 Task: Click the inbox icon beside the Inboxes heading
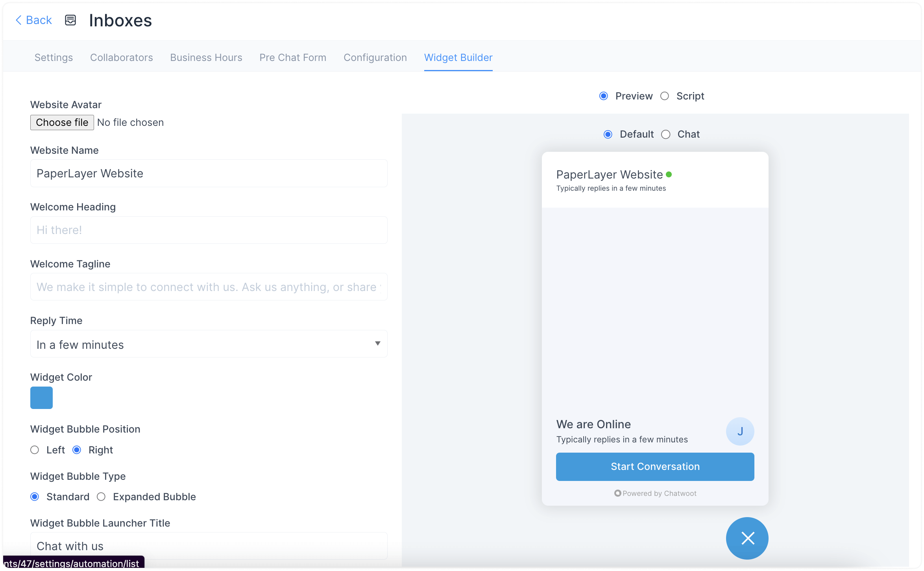click(x=70, y=20)
